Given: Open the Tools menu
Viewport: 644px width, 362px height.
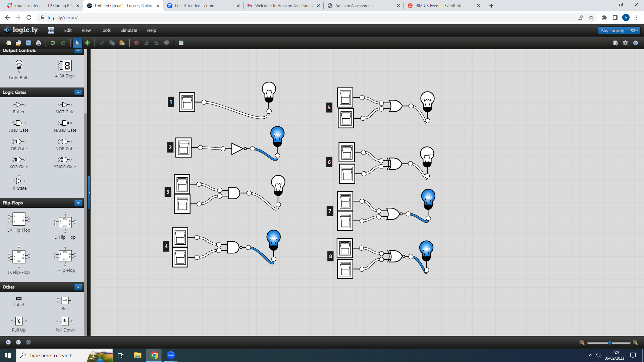Looking at the screenshot, I should coord(105,30).
